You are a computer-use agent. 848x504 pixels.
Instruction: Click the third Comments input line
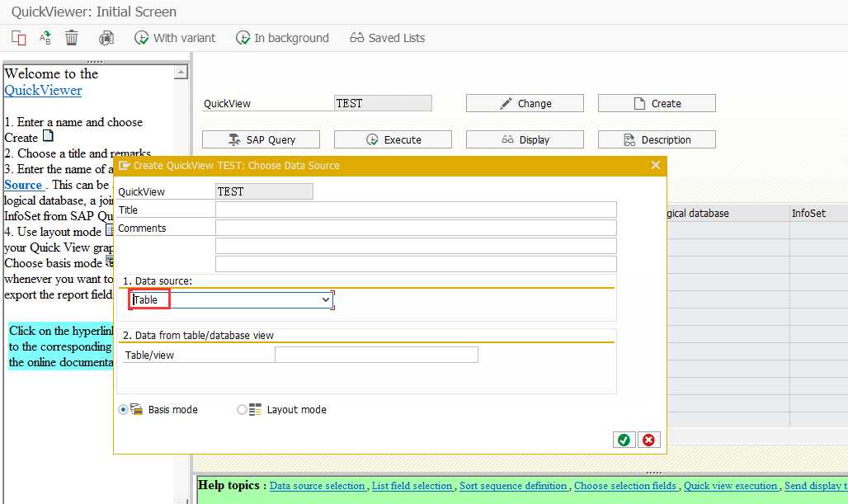416,264
